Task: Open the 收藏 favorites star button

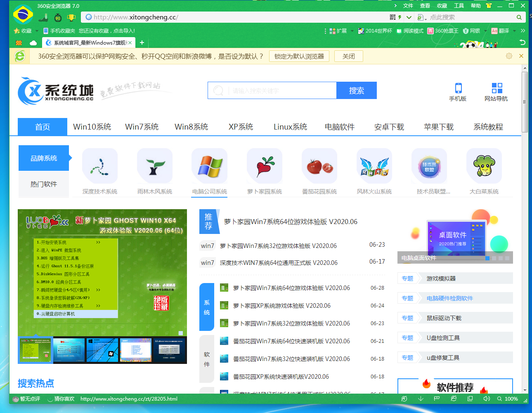Action: tap(23, 31)
